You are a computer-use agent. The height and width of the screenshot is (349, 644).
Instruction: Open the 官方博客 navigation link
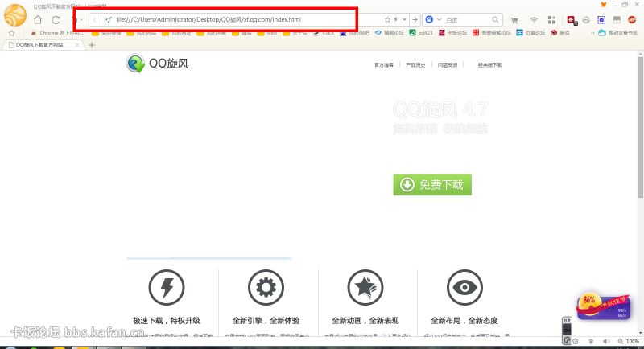point(384,65)
